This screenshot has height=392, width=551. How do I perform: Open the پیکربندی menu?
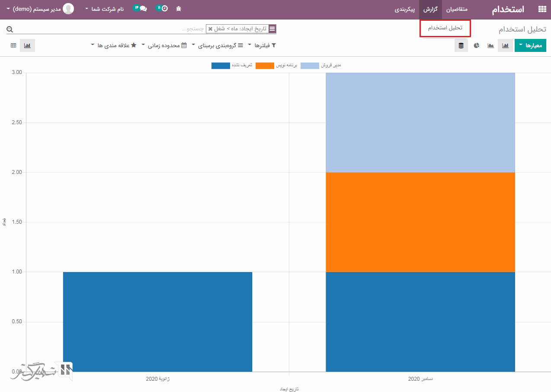click(405, 9)
